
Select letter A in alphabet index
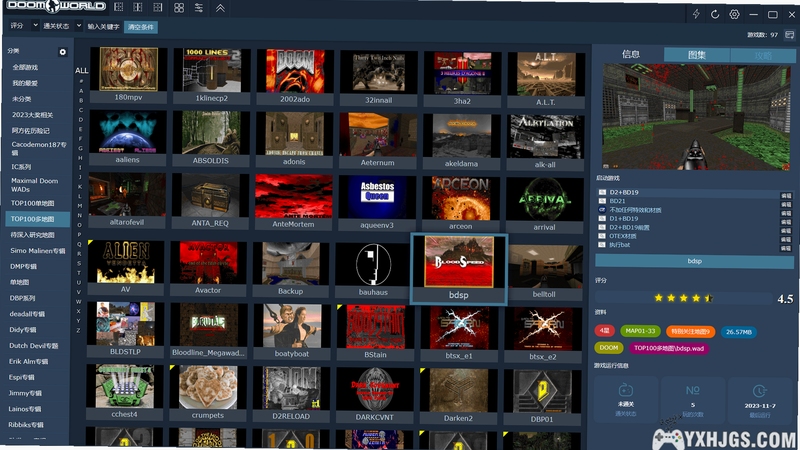click(x=81, y=91)
